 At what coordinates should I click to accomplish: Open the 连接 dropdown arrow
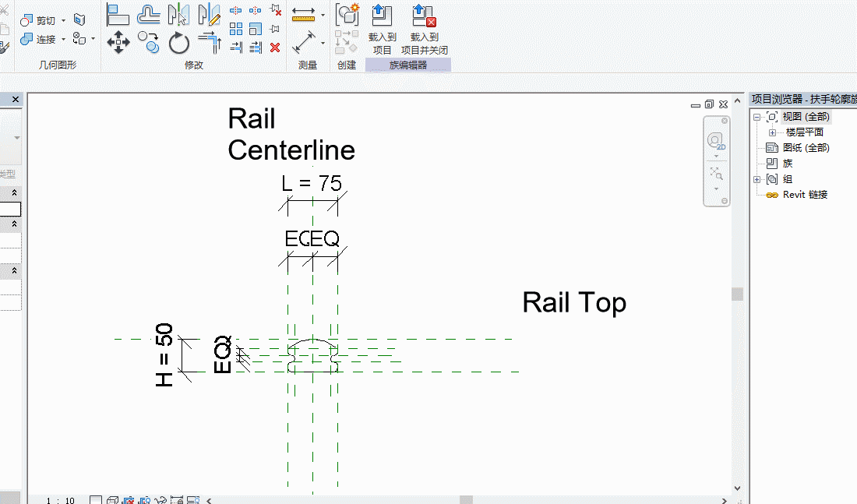click(x=63, y=40)
